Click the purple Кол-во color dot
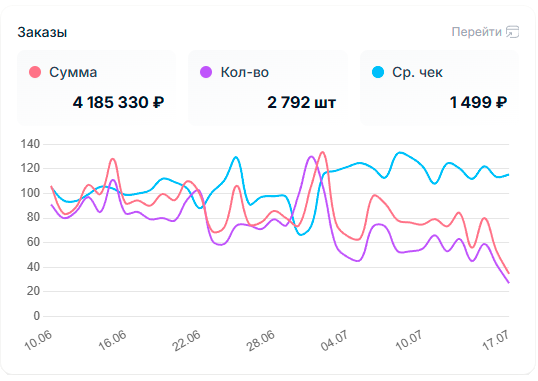Image resolution: width=538 pixels, height=381 pixels. coord(206,72)
